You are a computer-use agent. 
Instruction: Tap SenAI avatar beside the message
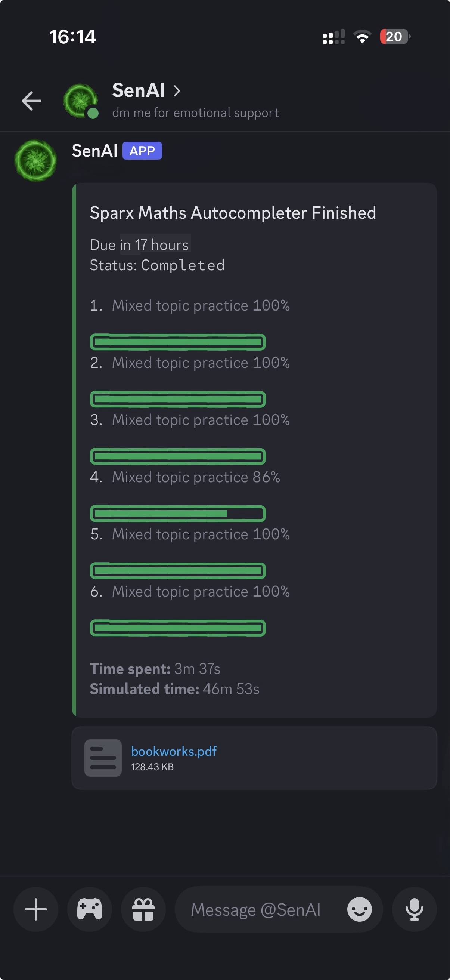[35, 160]
